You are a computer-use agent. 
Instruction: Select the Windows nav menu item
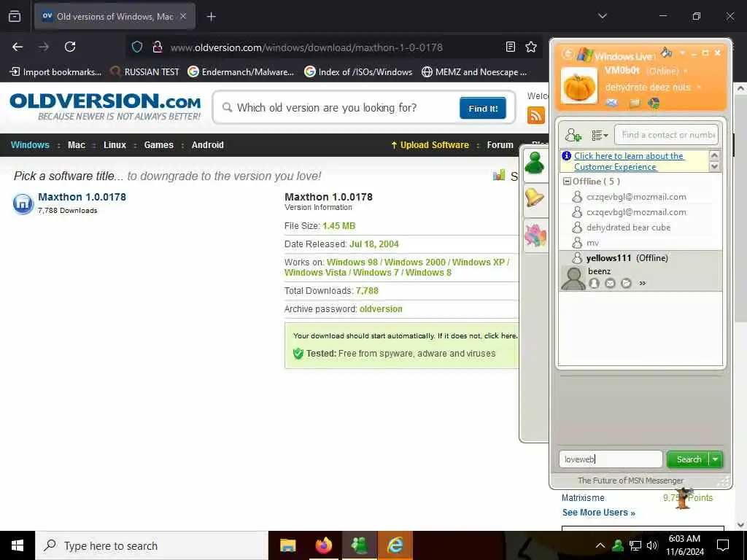click(x=30, y=145)
